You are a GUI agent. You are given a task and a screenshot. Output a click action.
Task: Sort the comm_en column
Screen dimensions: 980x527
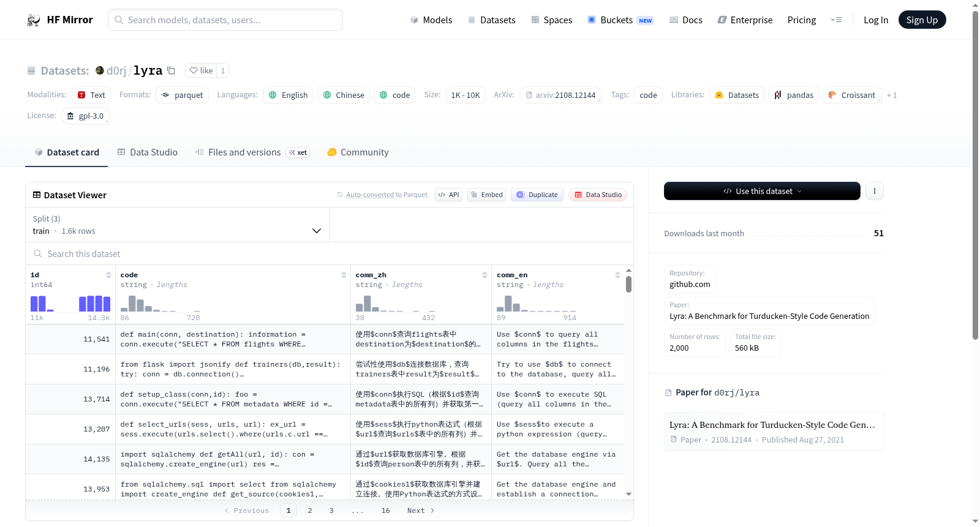pyautogui.click(x=617, y=275)
